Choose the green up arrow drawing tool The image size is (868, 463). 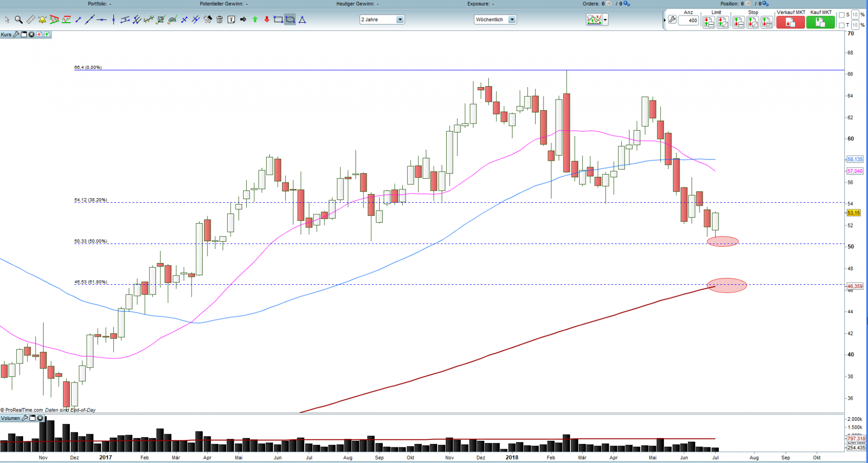click(255, 19)
